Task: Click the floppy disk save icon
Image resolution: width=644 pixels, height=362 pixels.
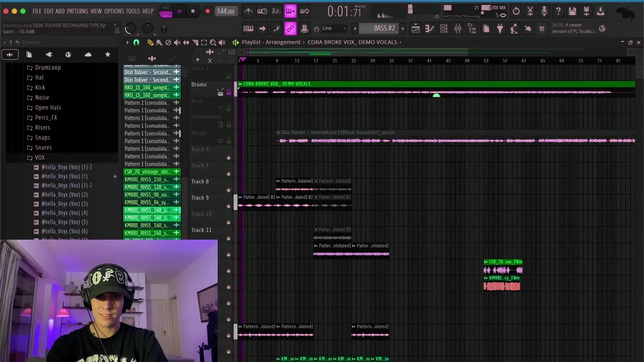Action: click(573, 11)
